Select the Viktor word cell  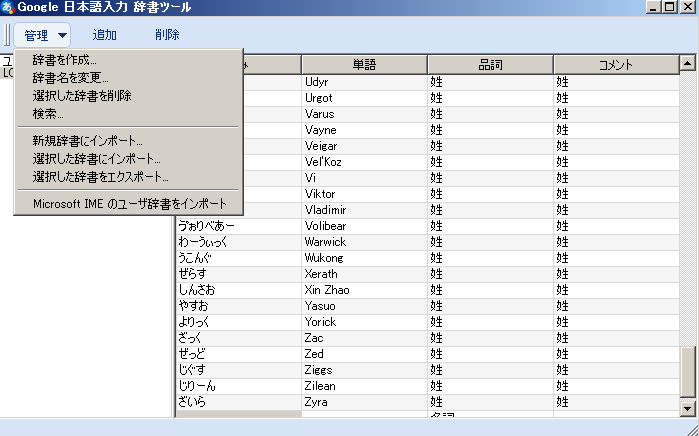364,194
